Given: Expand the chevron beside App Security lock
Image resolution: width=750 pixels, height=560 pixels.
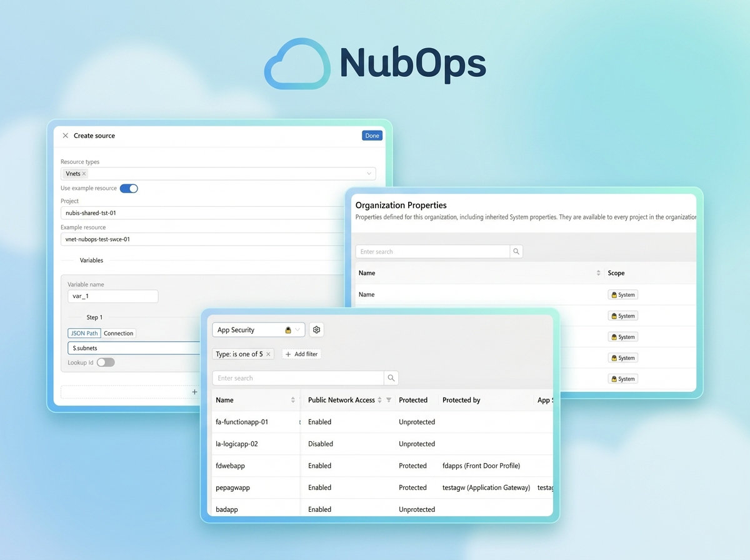Looking at the screenshot, I should [x=297, y=330].
